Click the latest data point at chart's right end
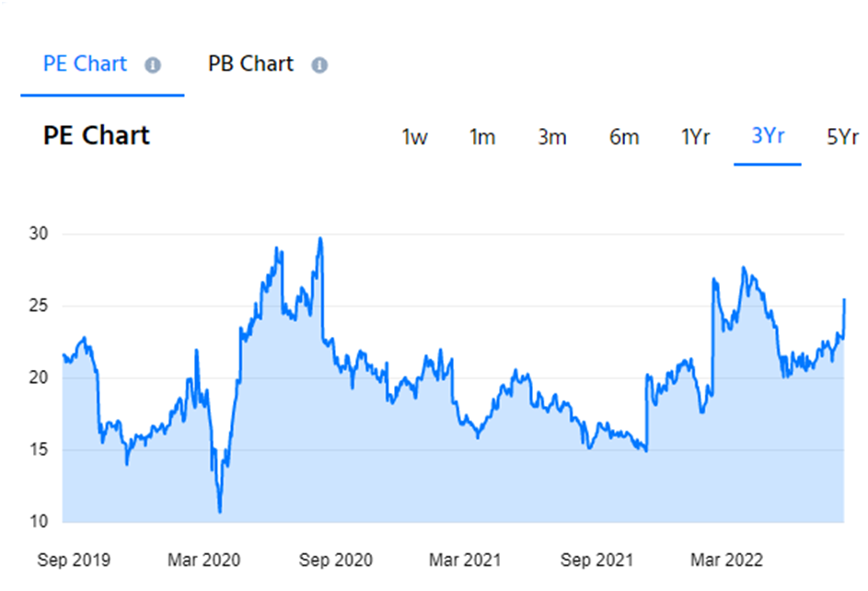The height and width of the screenshot is (591, 868). point(843,300)
